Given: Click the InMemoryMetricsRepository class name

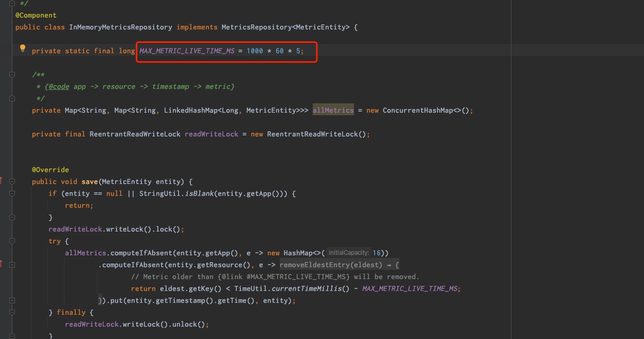Looking at the screenshot, I should point(121,27).
